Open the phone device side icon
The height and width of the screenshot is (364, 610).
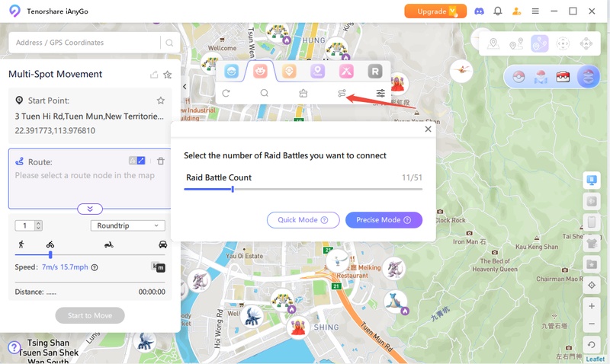pyautogui.click(x=592, y=222)
